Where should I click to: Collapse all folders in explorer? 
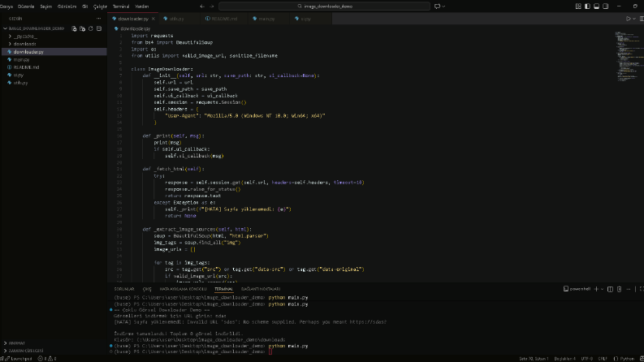(x=99, y=28)
